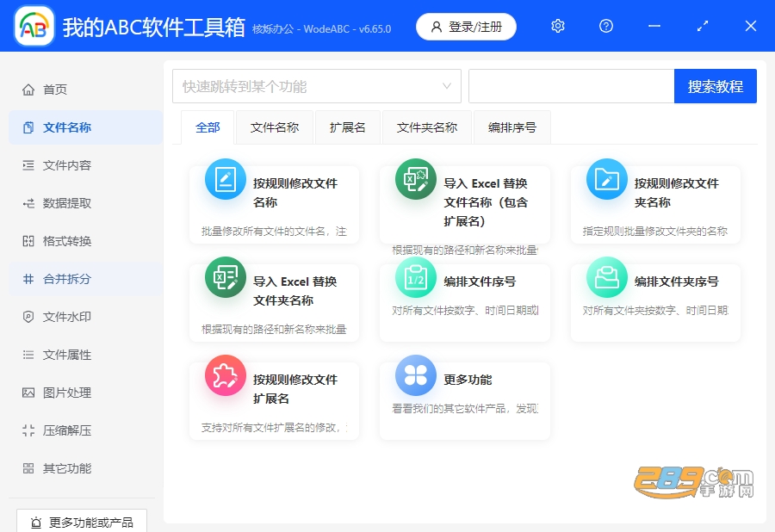Click the 更多功能 card title
The height and width of the screenshot is (532, 775).
(468, 380)
